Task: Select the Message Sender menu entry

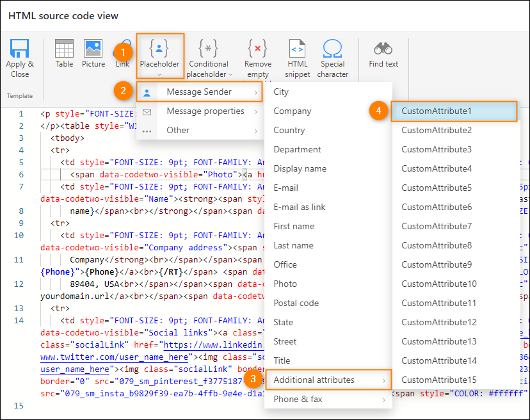Action: pyautogui.click(x=200, y=92)
